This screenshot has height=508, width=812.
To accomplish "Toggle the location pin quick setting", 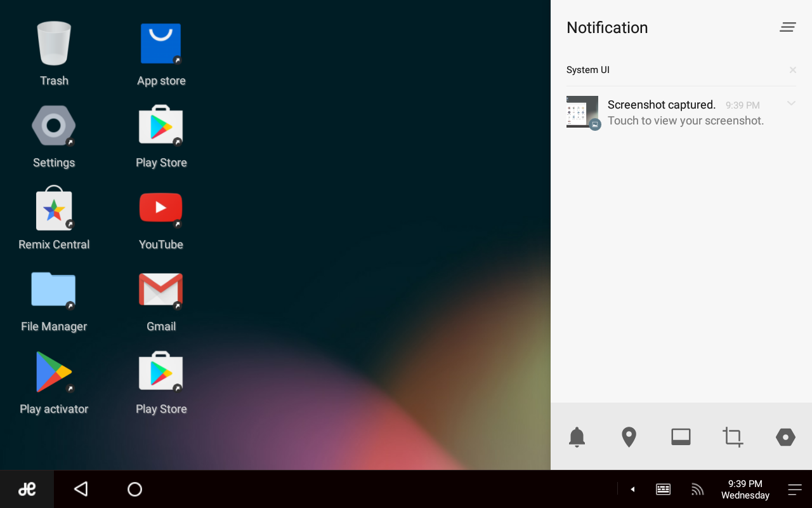I will 629,437.
